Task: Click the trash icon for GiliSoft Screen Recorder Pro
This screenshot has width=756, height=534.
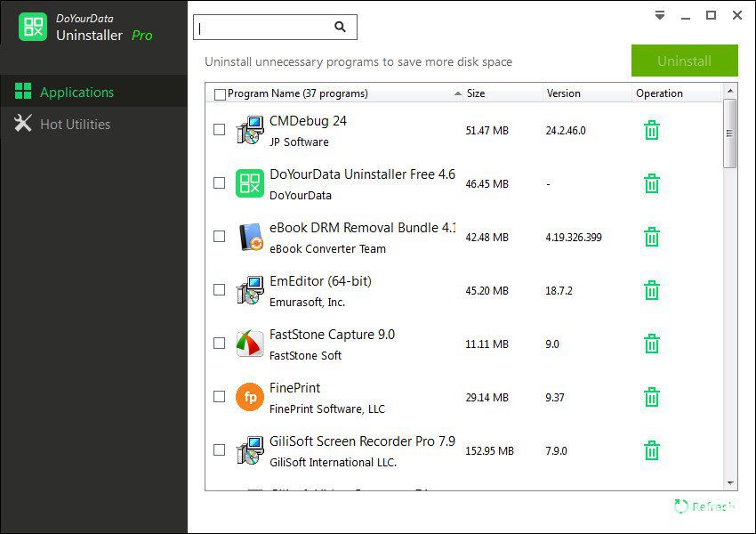Action: tap(651, 450)
